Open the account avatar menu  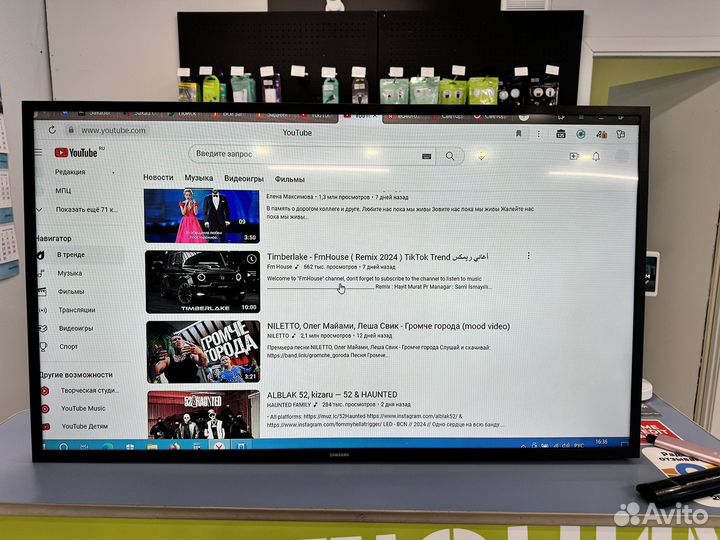621,157
